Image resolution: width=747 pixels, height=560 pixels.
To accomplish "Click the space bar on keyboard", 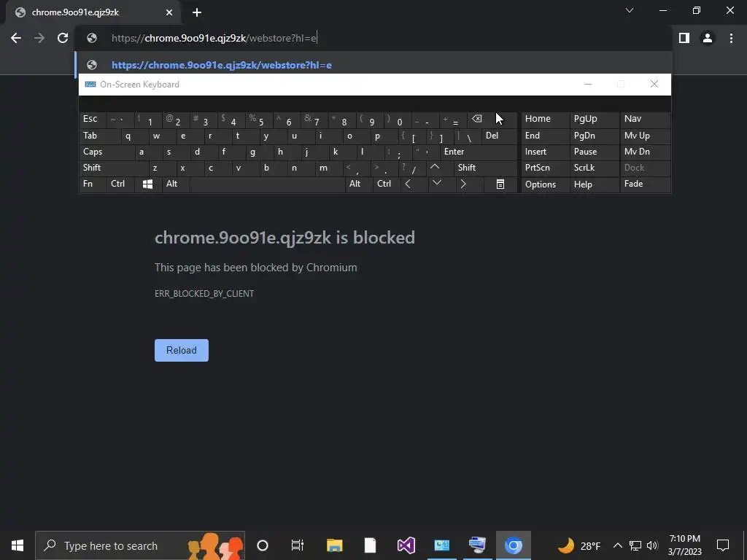I will (x=267, y=184).
